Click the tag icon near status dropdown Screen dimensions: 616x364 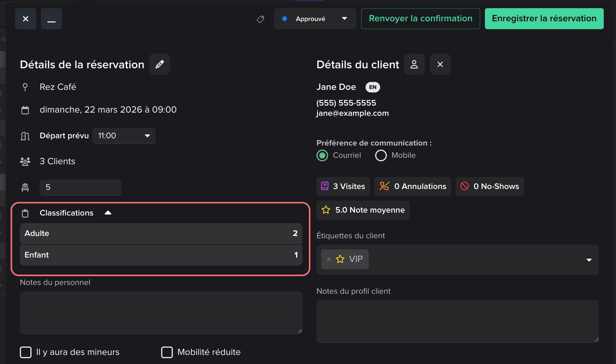pos(260,19)
